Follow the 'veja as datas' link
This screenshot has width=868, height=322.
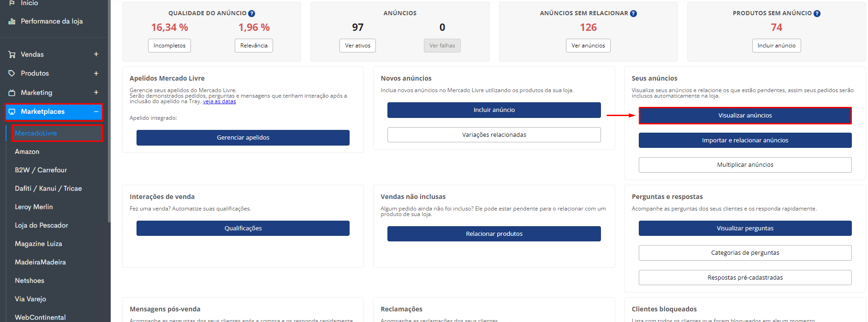pyautogui.click(x=219, y=101)
